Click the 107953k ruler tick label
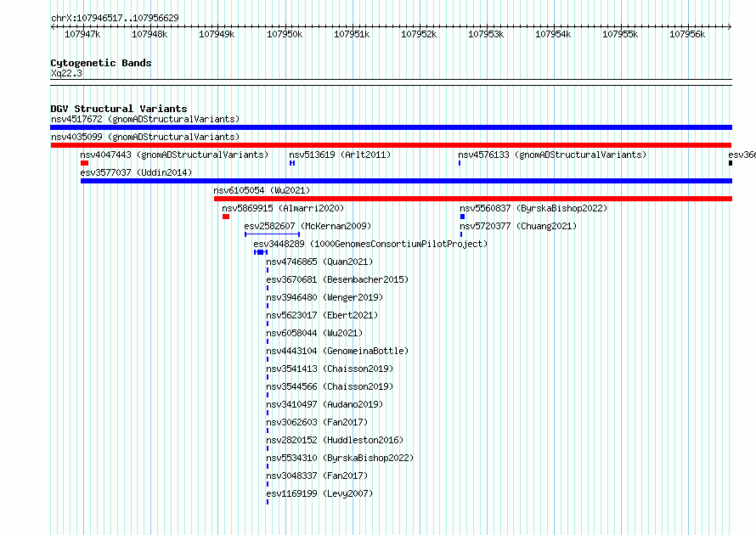Viewport: 756px width, 535px height. pos(486,34)
